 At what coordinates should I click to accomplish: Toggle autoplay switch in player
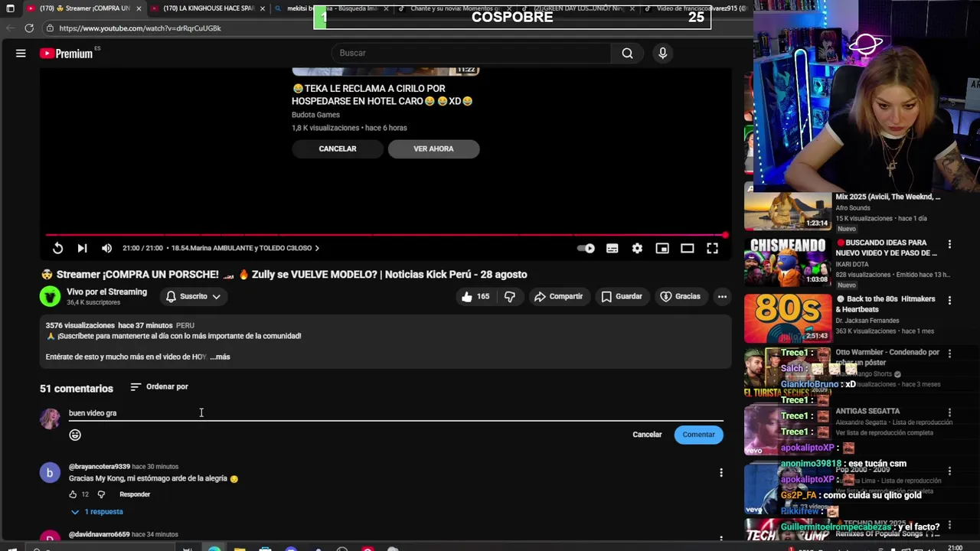[586, 248]
